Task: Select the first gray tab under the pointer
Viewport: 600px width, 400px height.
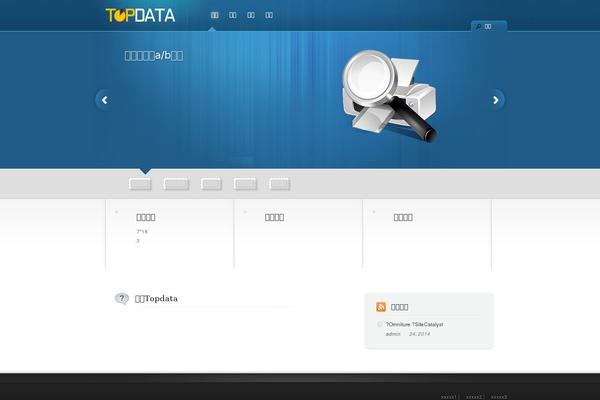Action: pos(140,184)
